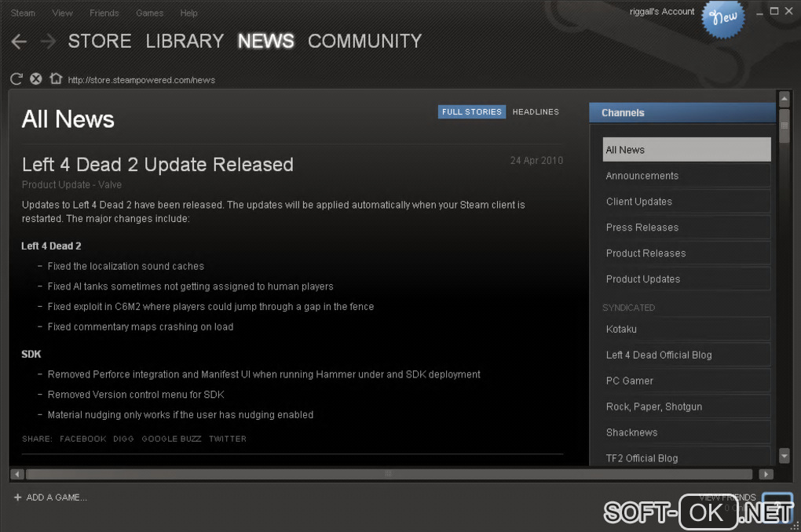Click vertical scrollbar down arrow
Viewport: 801px width, 532px height.
[x=785, y=455]
